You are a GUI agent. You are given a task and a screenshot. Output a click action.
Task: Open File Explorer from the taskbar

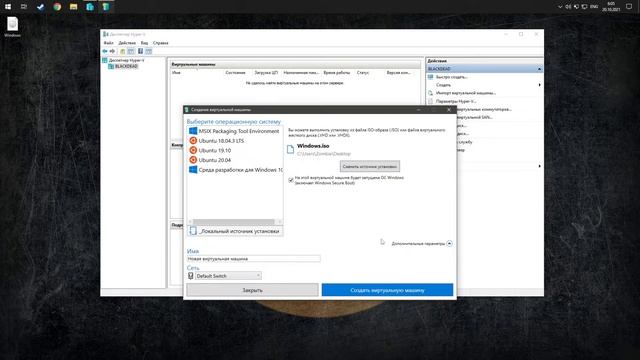(73, 7)
